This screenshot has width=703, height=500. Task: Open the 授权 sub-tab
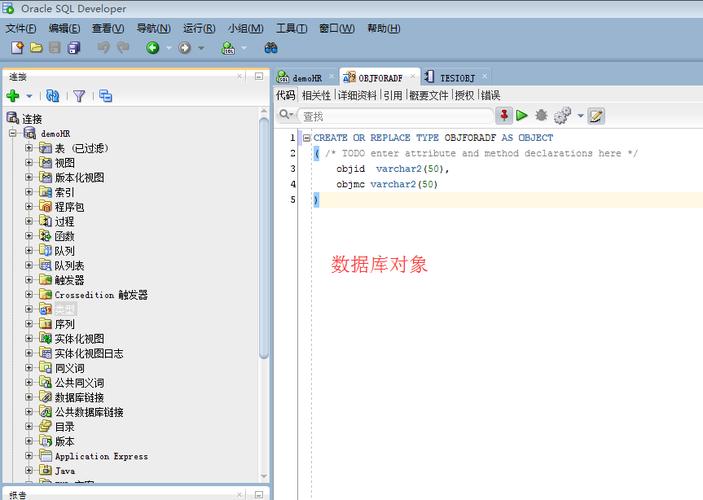[x=464, y=95]
